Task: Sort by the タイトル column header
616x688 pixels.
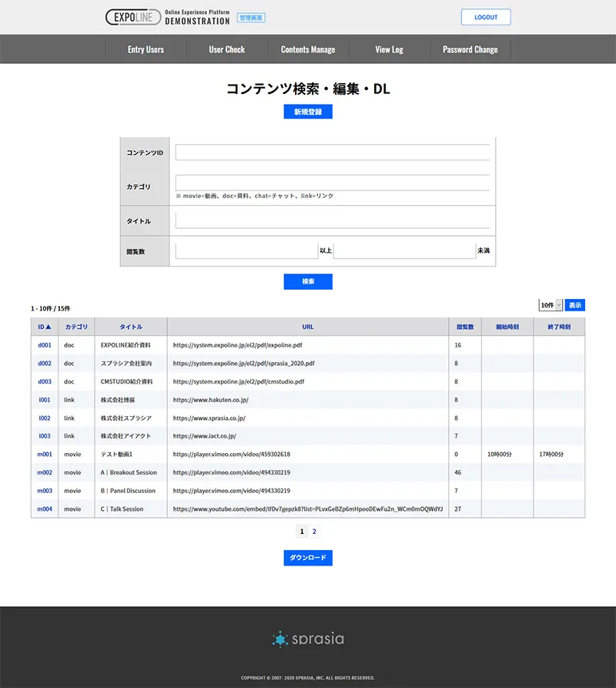Action: point(131,327)
